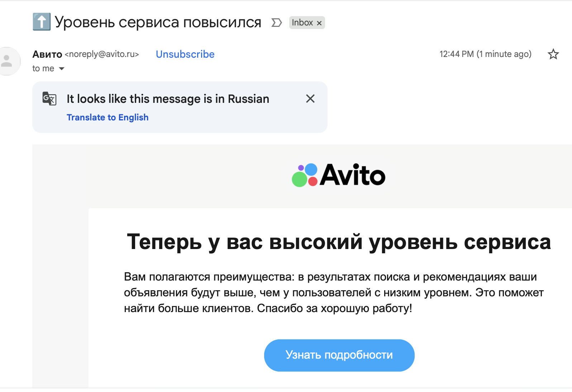Click heading Теперь у вас высокий уровень сервиса

339,242
